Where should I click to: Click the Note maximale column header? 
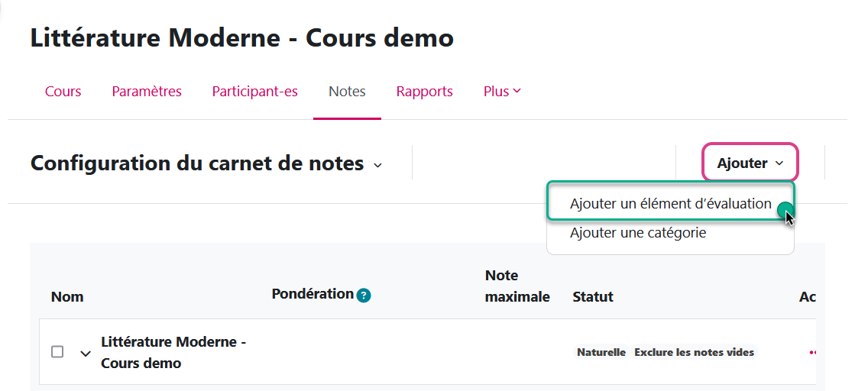tap(517, 286)
